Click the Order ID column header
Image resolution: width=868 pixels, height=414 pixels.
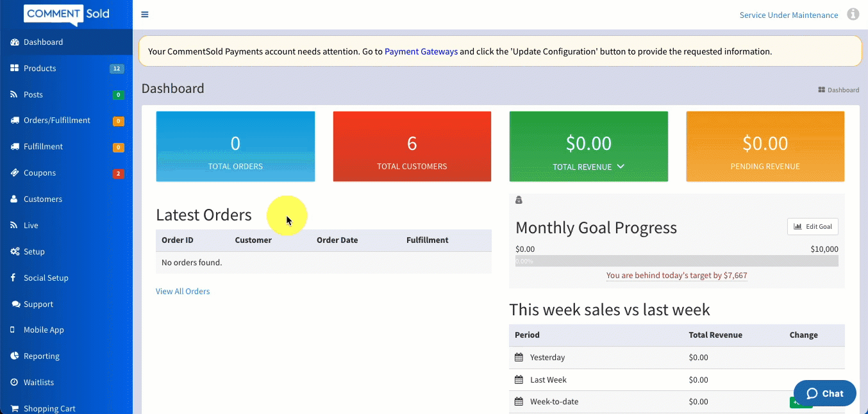click(178, 240)
